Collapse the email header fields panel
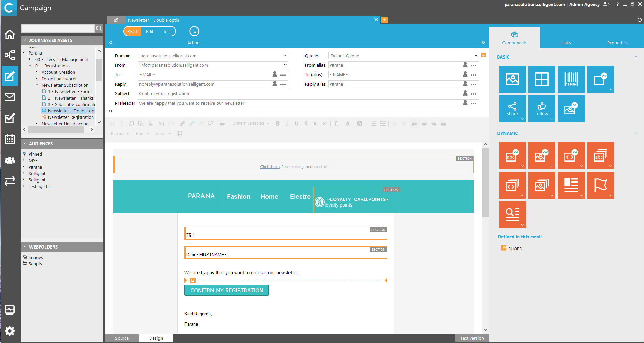 click(111, 111)
